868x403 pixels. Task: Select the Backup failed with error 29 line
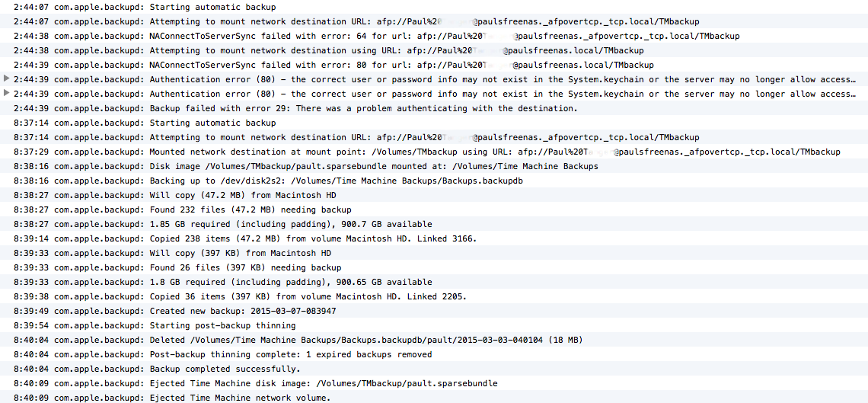tap(434, 108)
